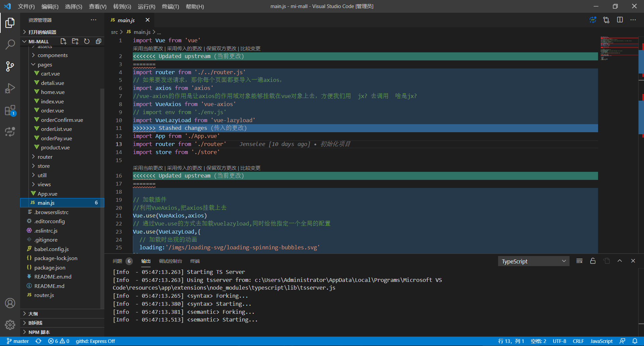
Task: Clear the output panel
Action: click(x=579, y=261)
